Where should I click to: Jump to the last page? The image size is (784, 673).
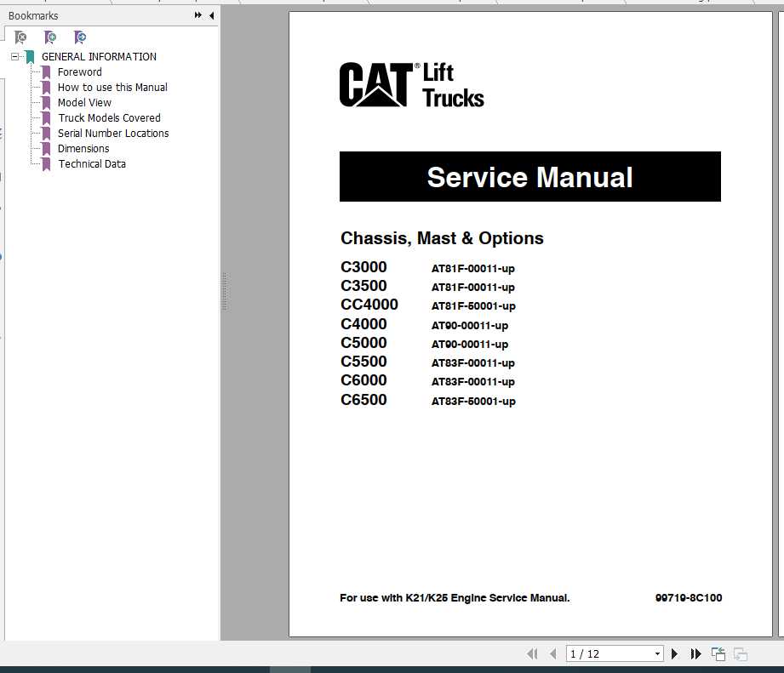695,653
